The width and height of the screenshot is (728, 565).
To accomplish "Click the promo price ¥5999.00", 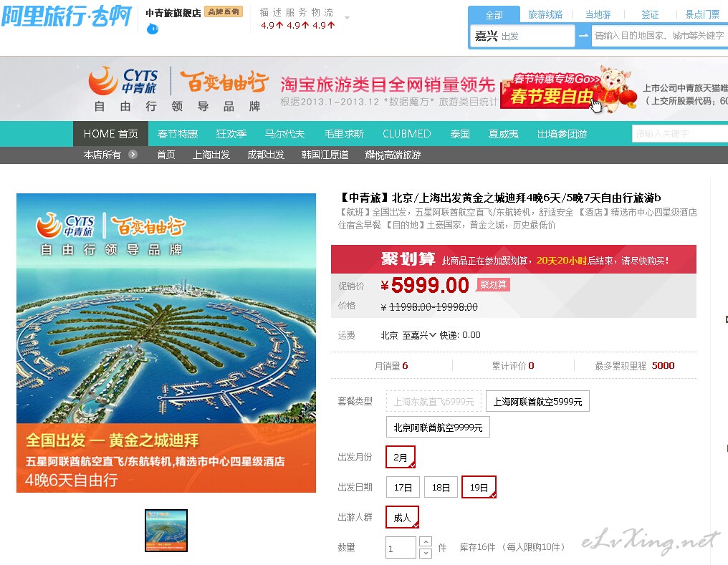I will tap(425, 285).
